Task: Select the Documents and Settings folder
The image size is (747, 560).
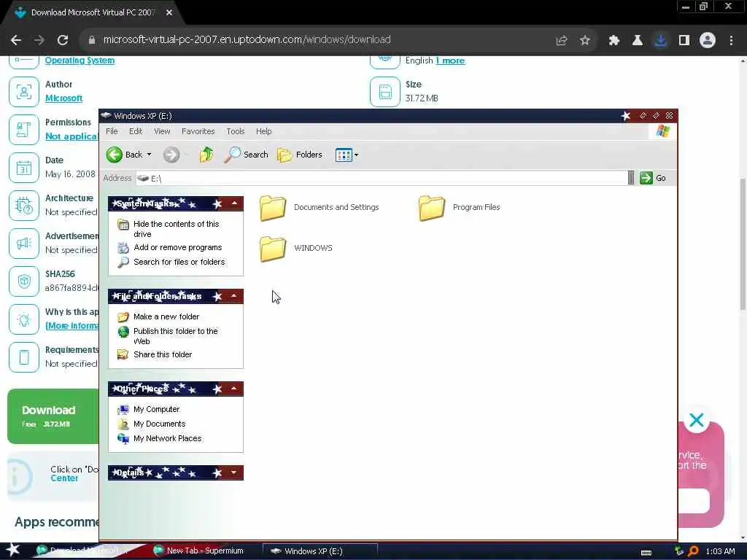Action: [x=320, y=208]
